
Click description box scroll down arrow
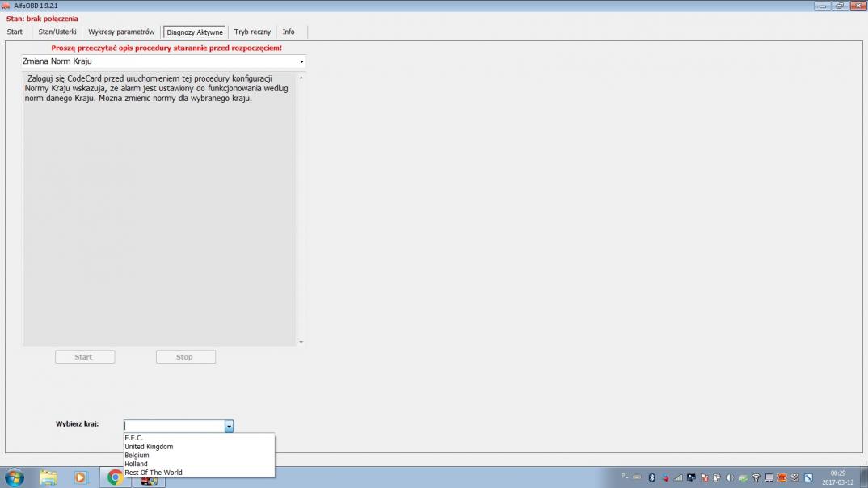pos(301,342)
